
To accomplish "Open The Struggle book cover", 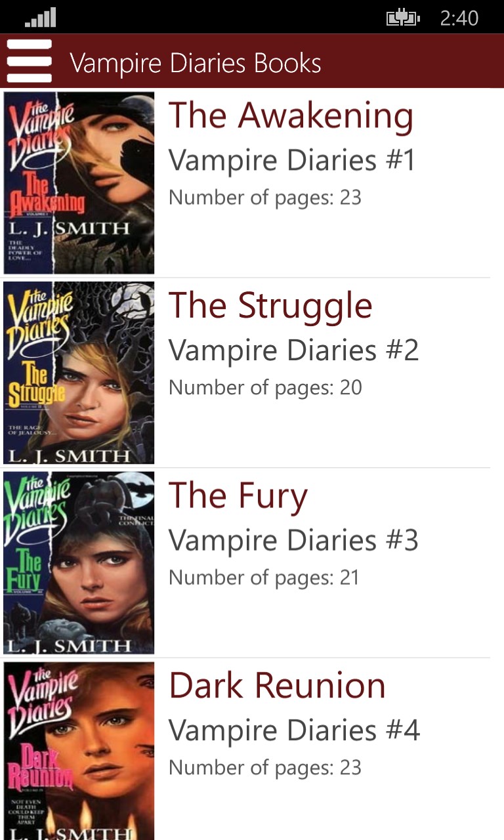I will [x=79, y=373].
